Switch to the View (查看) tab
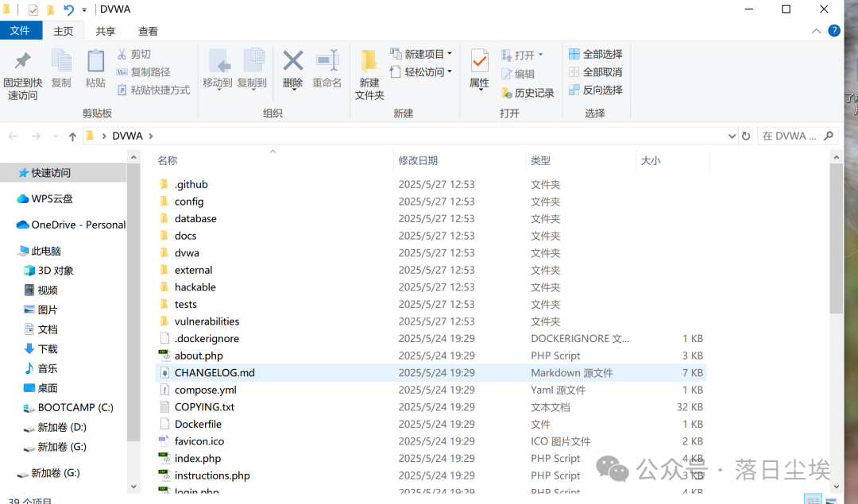The height and width of the screenshot is (504, 858). point(148,31)
